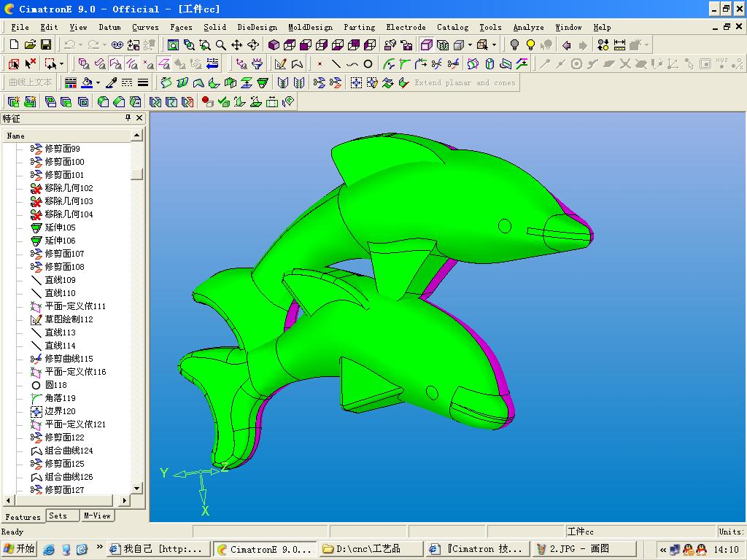
Task: Switch to the 2.JPG - 画图 taskbar window
Action: [x=584, y=549]
